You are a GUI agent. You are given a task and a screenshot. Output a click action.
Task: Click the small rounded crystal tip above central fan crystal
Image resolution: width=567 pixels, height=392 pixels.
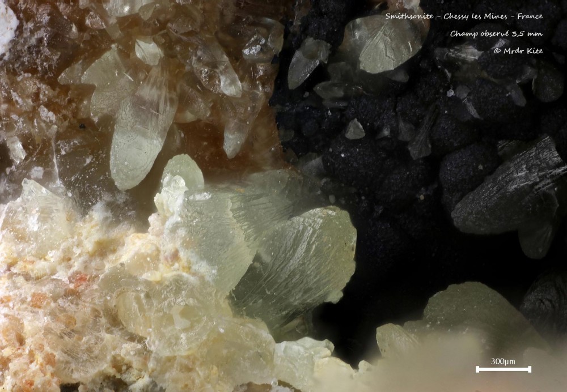coord(183,169)
